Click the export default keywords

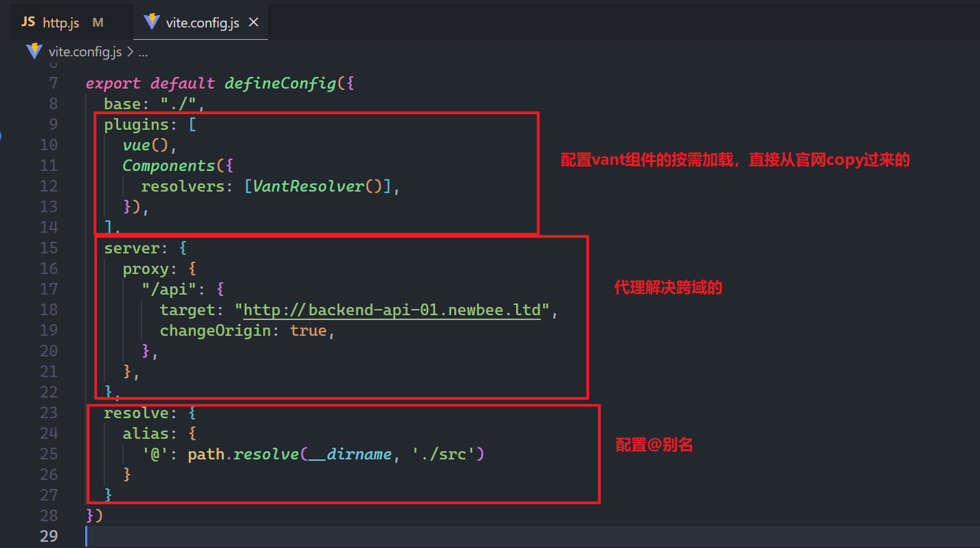click(150, 83)
